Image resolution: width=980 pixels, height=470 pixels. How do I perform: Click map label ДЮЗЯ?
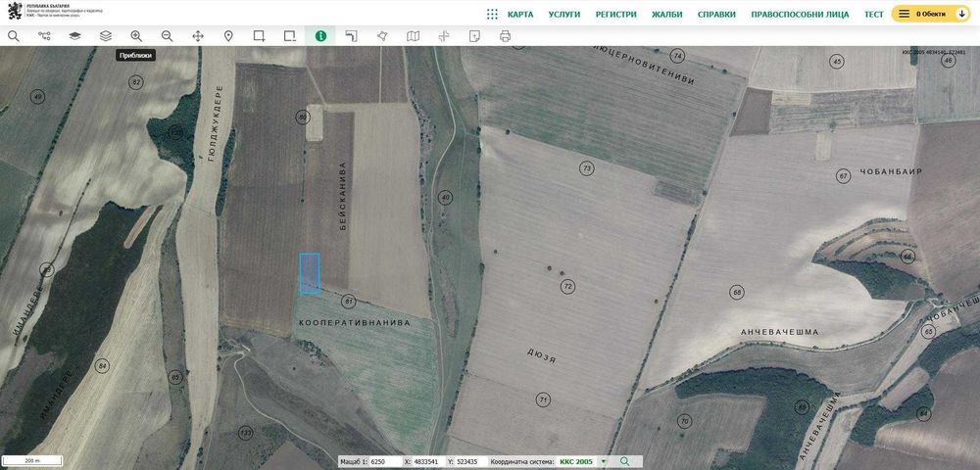coord(541,357)
